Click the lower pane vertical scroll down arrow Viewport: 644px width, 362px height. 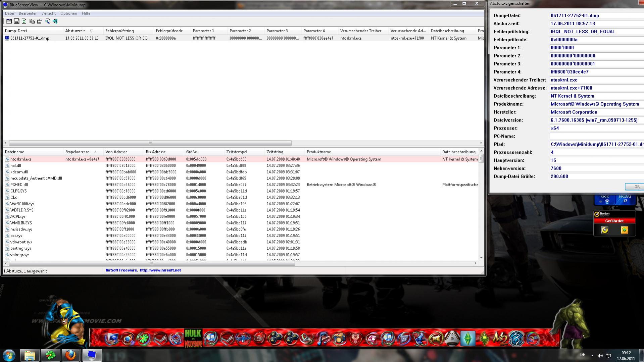(481, 258)
